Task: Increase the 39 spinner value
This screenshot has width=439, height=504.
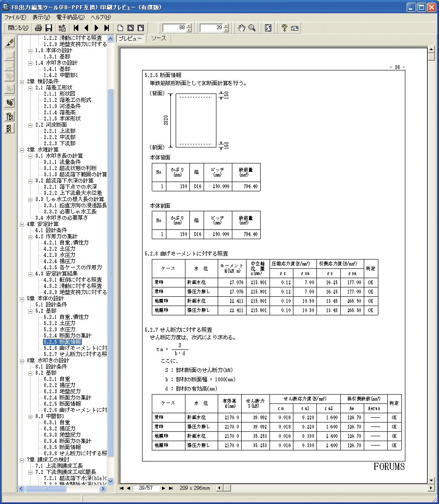Action: [226, 26]
